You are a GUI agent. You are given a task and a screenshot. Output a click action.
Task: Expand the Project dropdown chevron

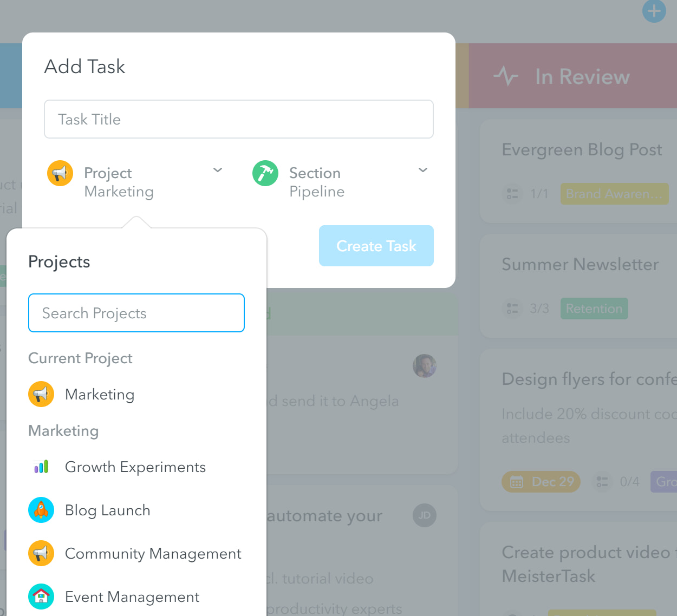(218, 170)
